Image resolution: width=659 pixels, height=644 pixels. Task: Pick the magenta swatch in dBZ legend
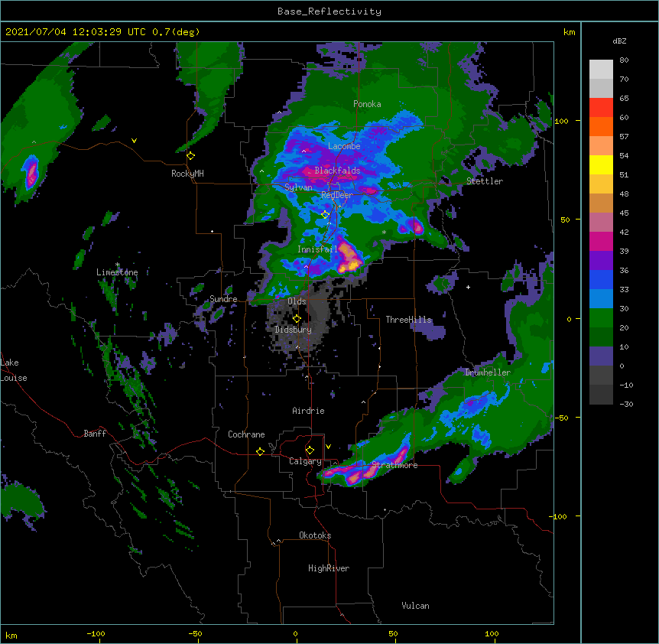(x=601, y=241)
